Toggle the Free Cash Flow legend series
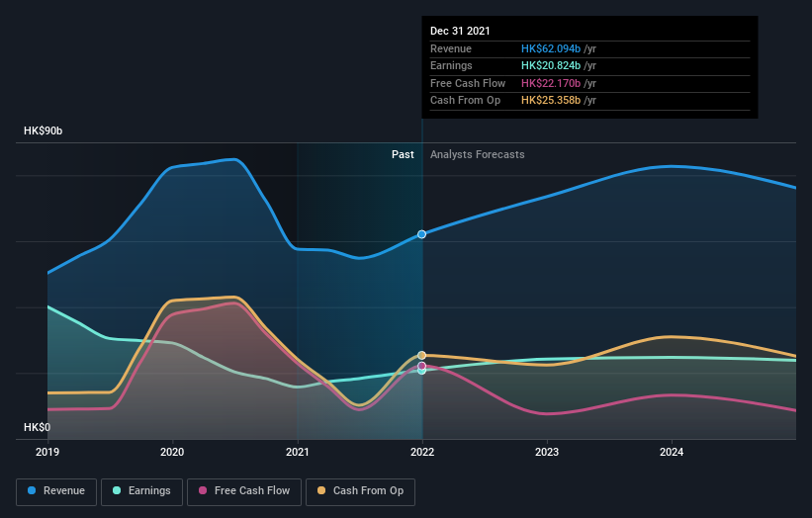Image resolution: width=812 pixels, height=518 pixels. click(x=244, y=491)
